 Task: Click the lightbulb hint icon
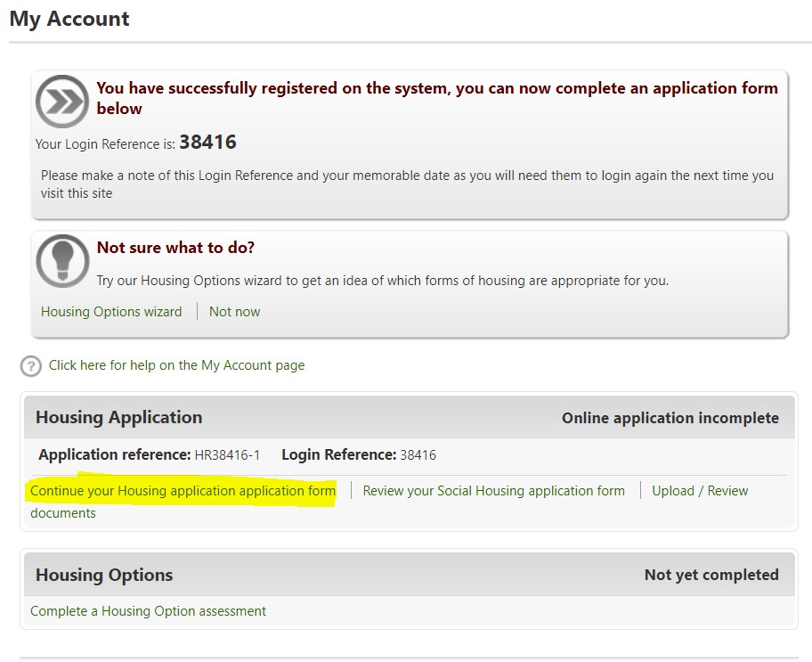[x=61, y=261]
